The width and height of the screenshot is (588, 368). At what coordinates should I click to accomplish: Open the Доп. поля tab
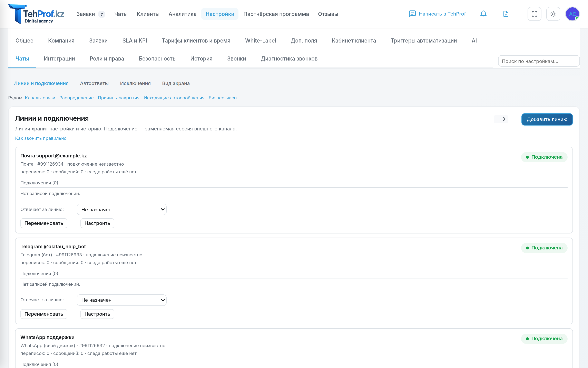304,41
